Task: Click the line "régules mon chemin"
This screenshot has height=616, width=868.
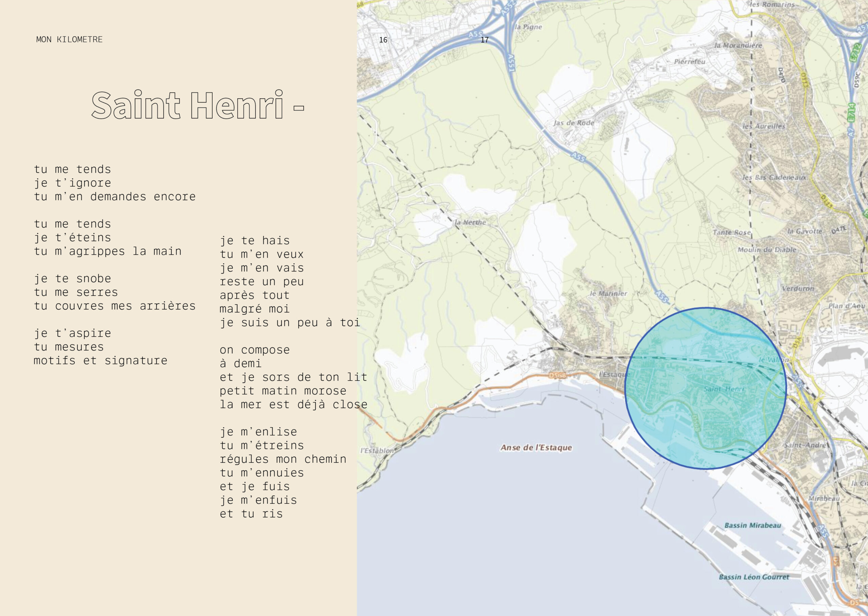Action: [x=283, y=459]
